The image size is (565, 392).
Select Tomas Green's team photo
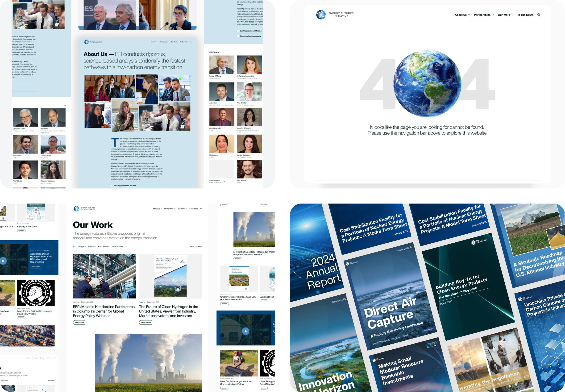[x=53, y=144]
